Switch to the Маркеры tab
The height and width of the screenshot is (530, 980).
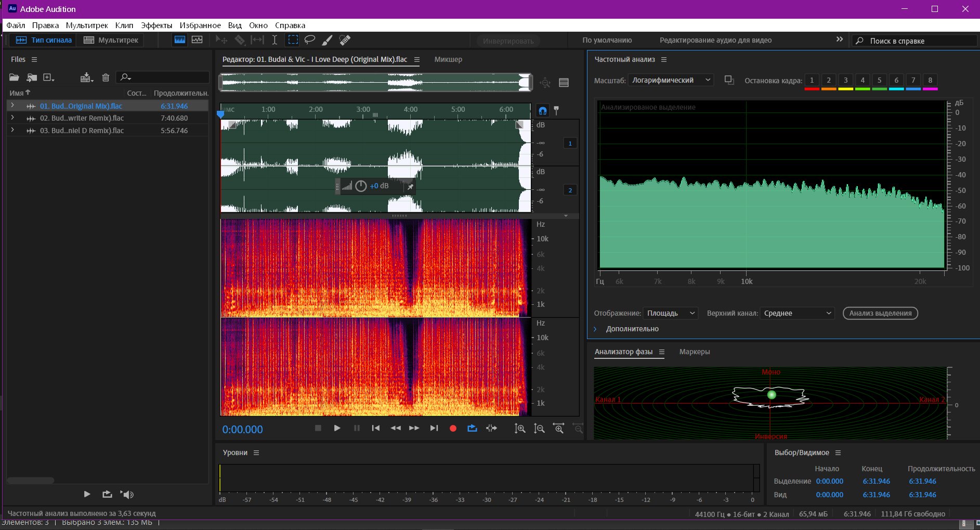point(694,352)
